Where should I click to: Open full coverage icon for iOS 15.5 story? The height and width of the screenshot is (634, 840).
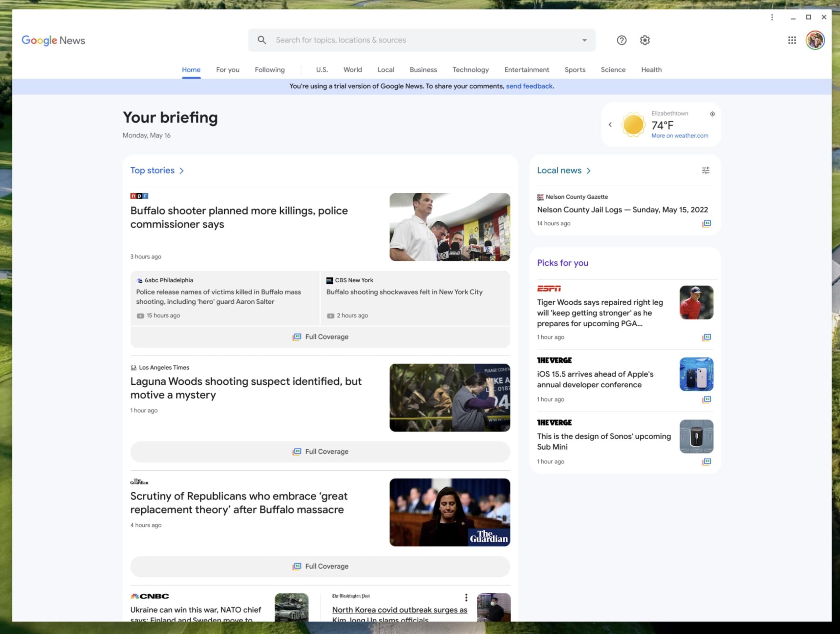pyautogui.click(x=706, y=399)
